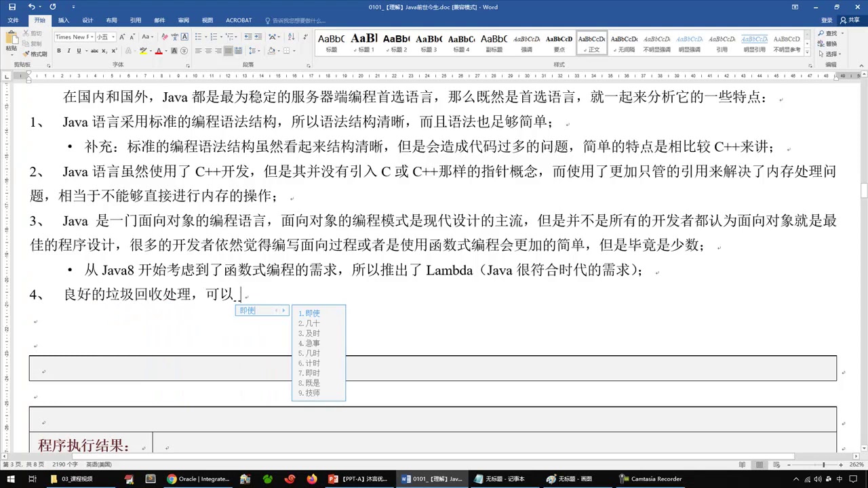Click the Share (共享) button
Image resolution: width=868 pixels, height=488 pixels.
(x=850, y=20)
